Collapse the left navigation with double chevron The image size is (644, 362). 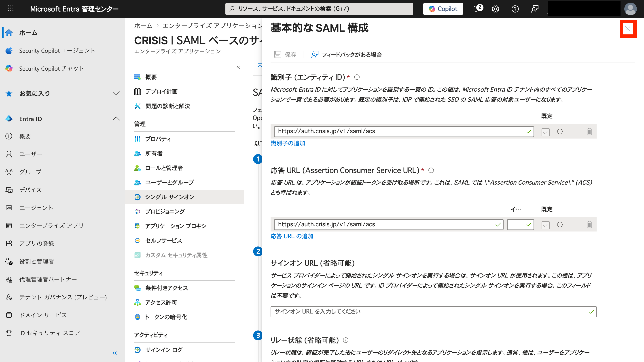pos(115,353)
